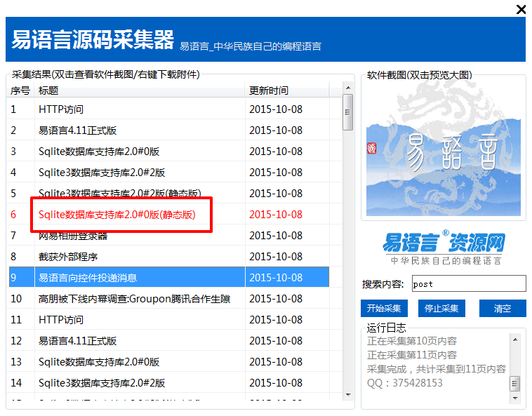The width and height of the screenshot is (532, 416).
Task: Click log line 正在采集第10页内容
Action: tap(411, 341)
